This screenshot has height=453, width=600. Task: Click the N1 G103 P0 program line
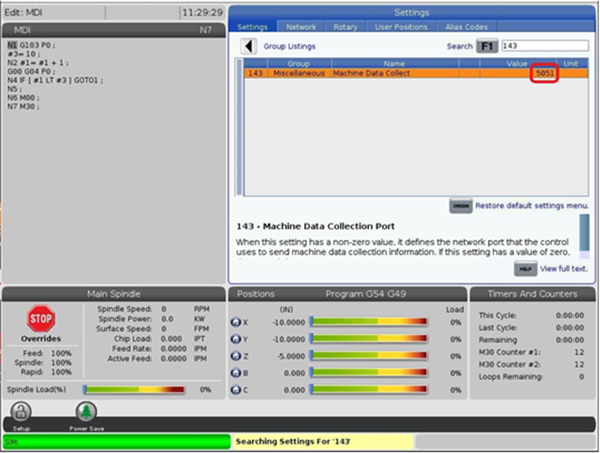tap(31, 45)
